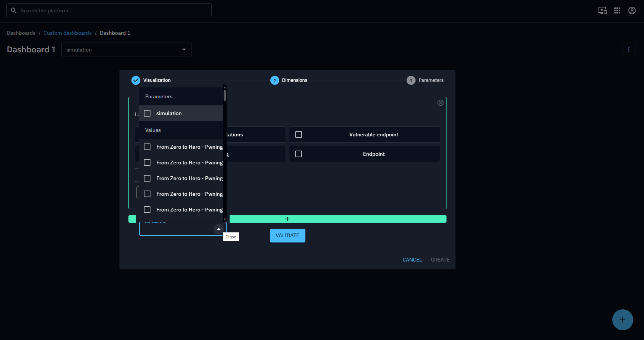
Task: Open the simulation dropdown beside Dashboard 1
Action: pyautogui.click(x=126, y=50)
